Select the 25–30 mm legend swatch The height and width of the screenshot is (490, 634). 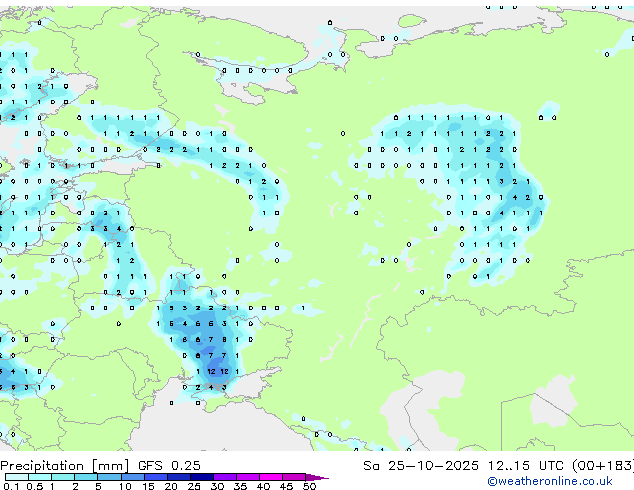coord(201,477)
